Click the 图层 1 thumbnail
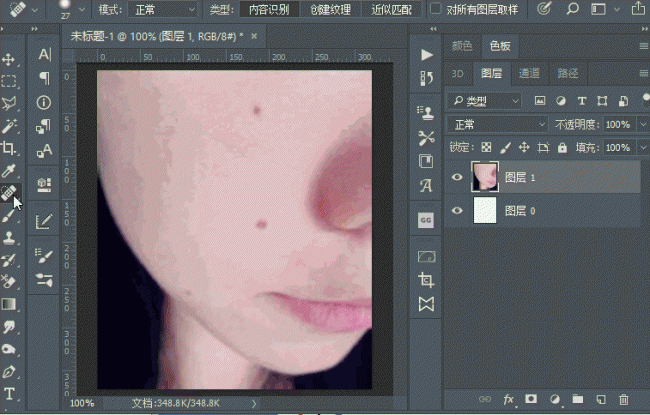This screenshot has width=650, height=415. coord(485,177)
